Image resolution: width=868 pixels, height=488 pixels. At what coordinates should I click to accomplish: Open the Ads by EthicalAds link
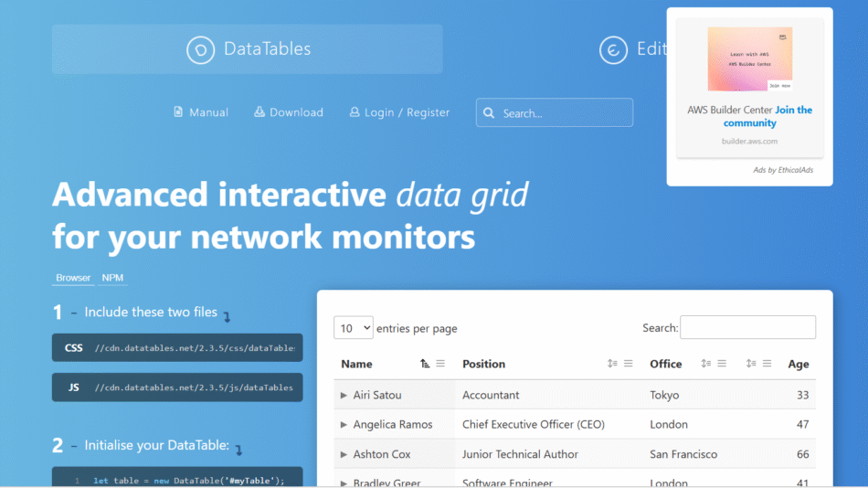coord(783,170)
